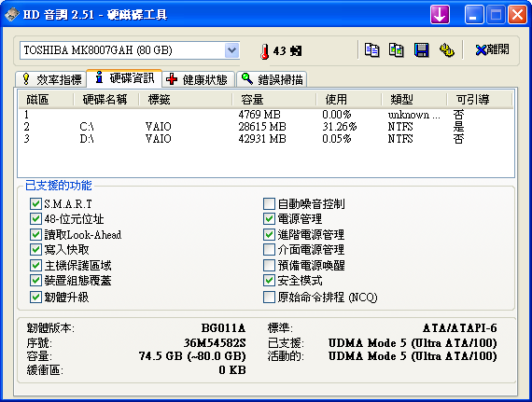Click the 28615 MB capacity cell

(262, 127)
